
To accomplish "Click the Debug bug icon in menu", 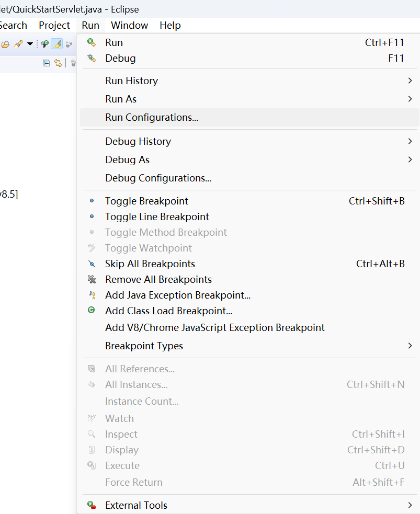I will click(92, 59).
